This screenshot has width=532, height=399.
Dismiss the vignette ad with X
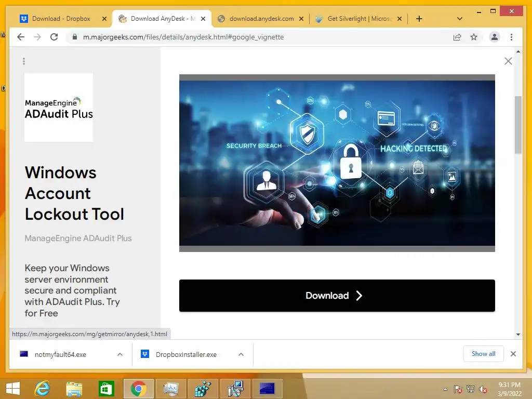click(x=508, y=61)
